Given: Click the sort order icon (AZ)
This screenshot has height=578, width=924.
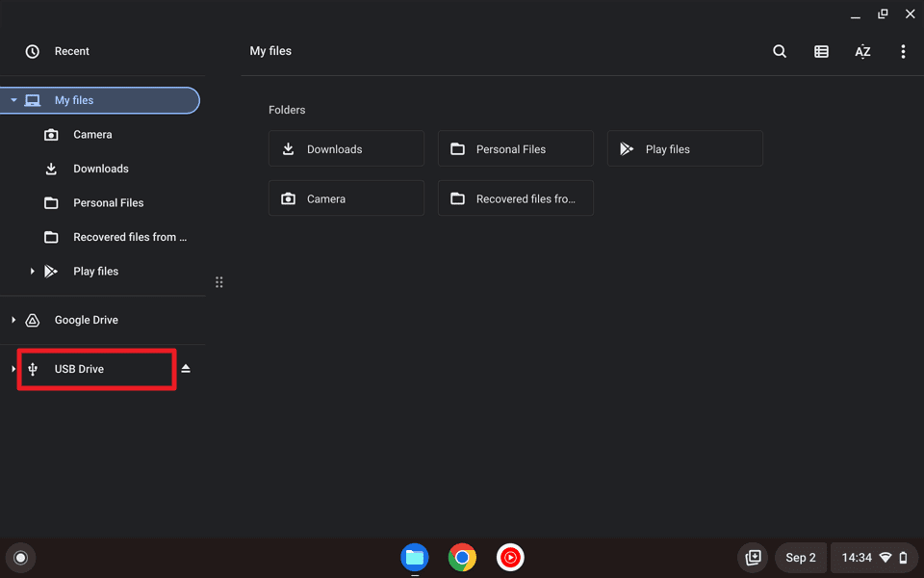Looking at the screenshot, I should (862, 51).
